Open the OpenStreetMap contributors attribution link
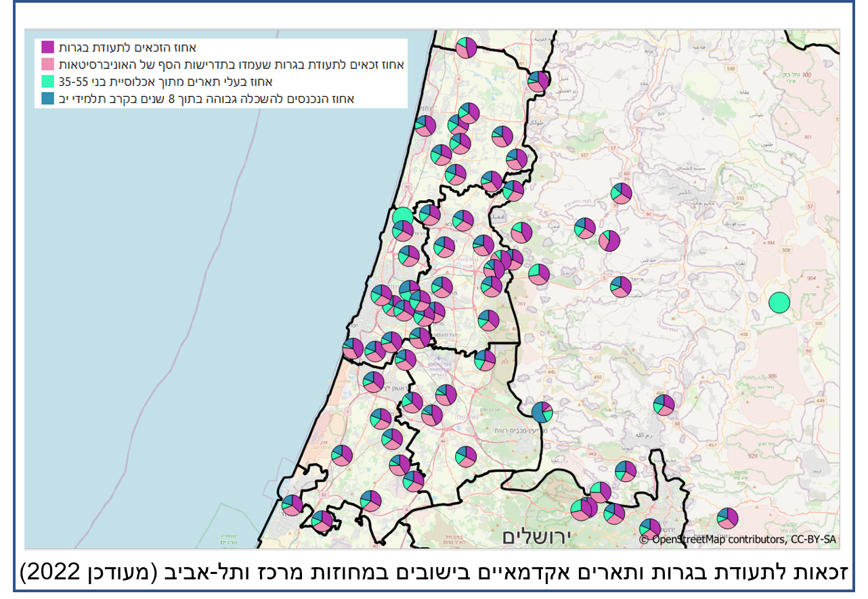The width and height of the screenshot is (868, 599). (737, 539)
